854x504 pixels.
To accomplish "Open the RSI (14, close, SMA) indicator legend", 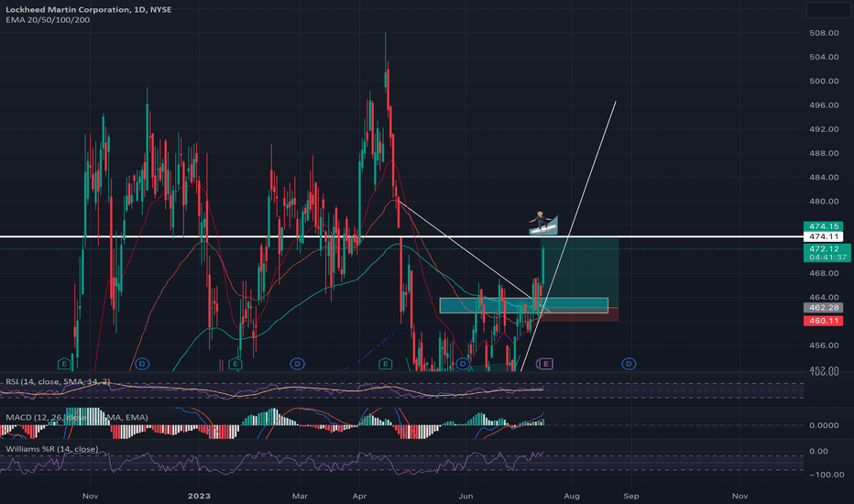I will [x=58, y=381].
